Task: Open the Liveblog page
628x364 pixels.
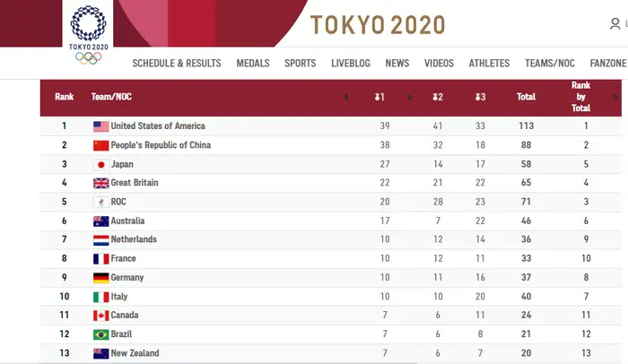Action: pyautogui.click(x=351, y=64)
